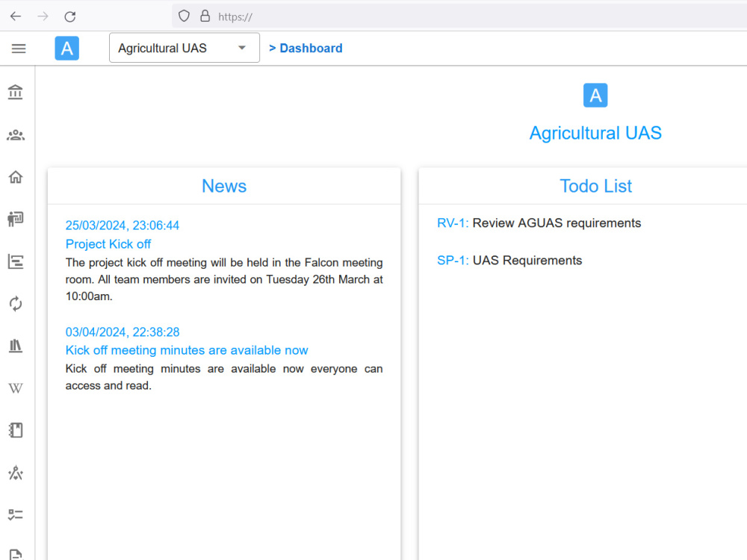Reload the current page
747x560 pixels.
70,16
